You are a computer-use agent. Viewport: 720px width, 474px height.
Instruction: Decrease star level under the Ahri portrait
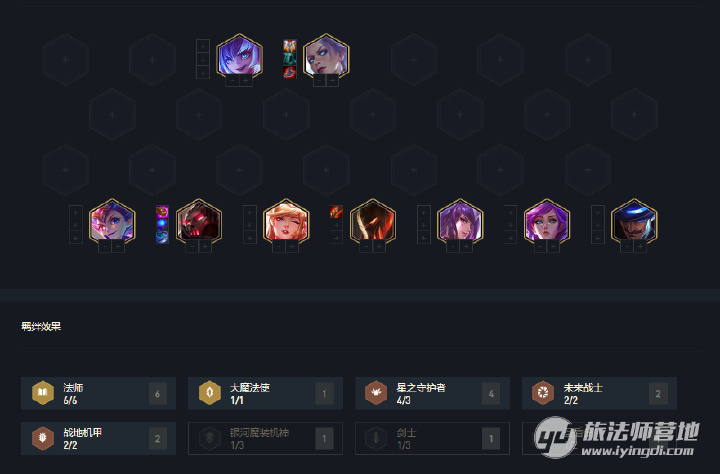(279, 247)
